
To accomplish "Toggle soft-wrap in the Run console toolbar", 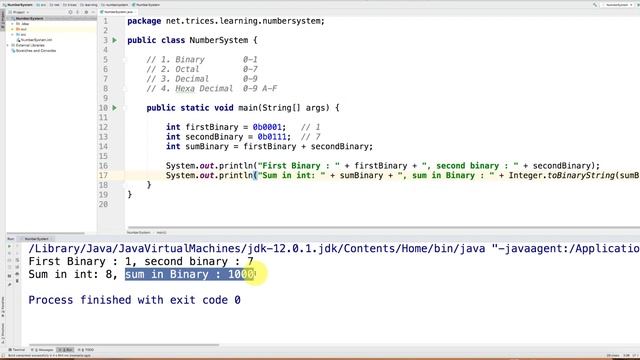I will click(x=17, y=260).
